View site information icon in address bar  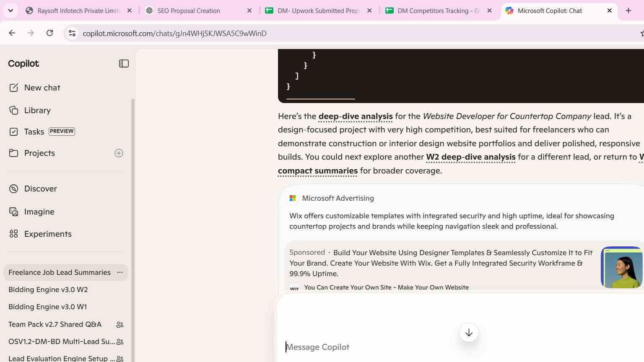[72, 33]
